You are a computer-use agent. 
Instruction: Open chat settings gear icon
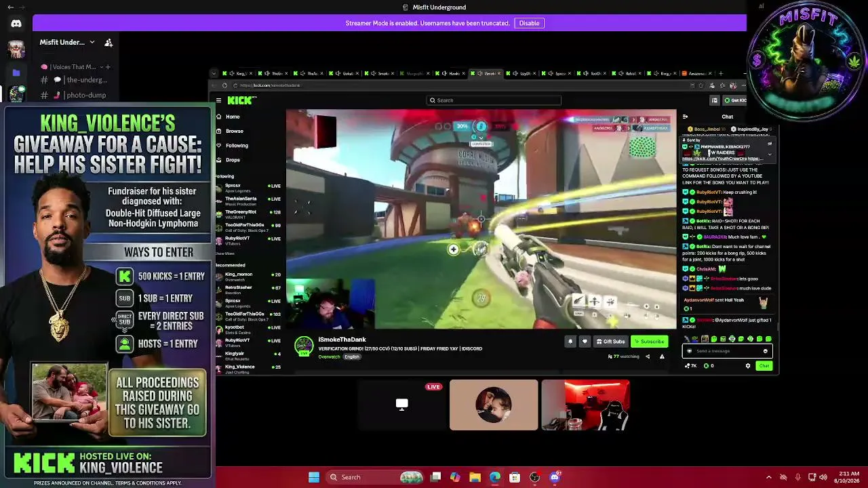[x=748, y=366]
